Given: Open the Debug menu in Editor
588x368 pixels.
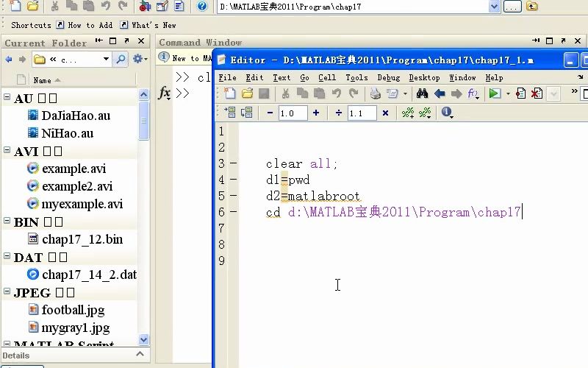Looking at the screenshot, I should pos(389,77).
